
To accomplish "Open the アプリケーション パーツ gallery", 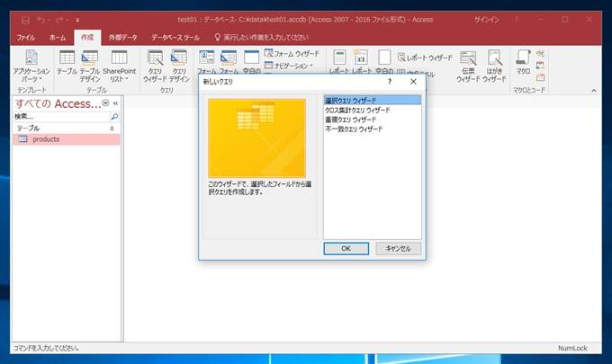I will [x=31, y=66].
